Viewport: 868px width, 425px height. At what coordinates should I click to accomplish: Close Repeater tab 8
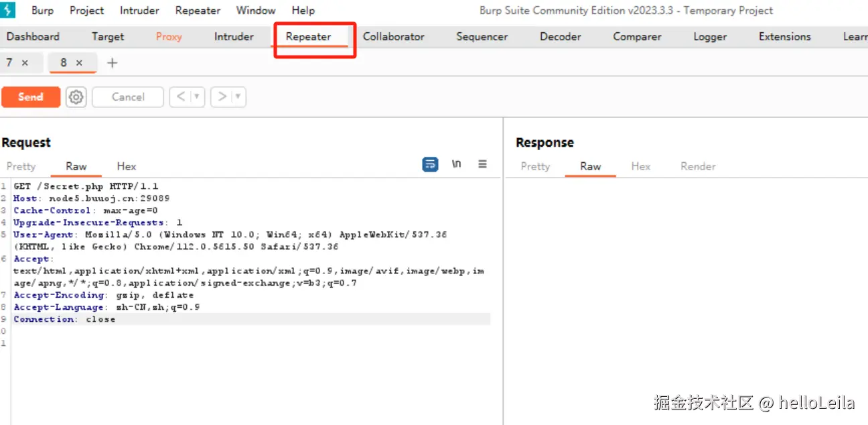pyautogui.click(x=79, y=63)
